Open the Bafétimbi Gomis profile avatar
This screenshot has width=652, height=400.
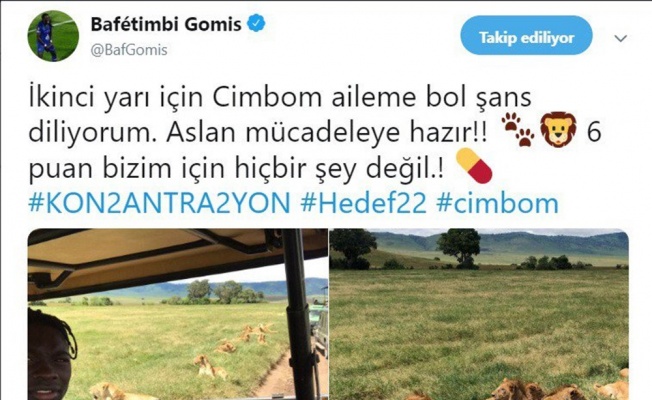pos(53,36)
